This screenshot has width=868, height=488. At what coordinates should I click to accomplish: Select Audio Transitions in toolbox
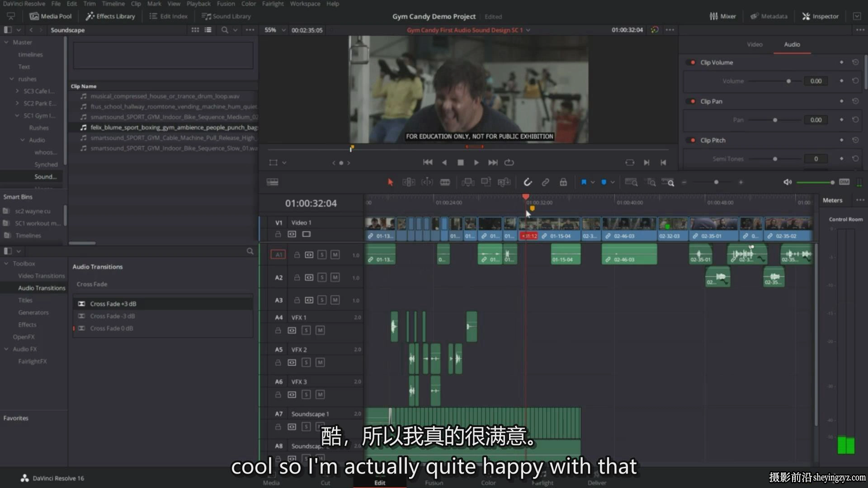pos(42,288)
